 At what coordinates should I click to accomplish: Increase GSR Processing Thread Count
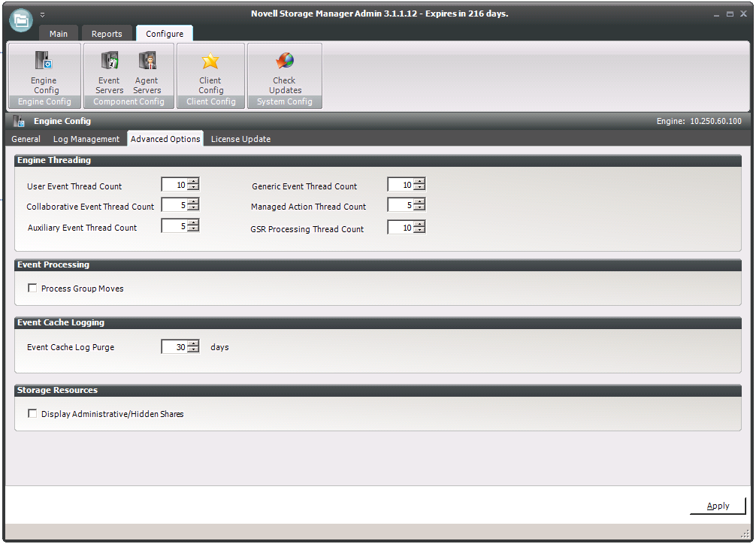pyautogui.click(x=419, y=224)
